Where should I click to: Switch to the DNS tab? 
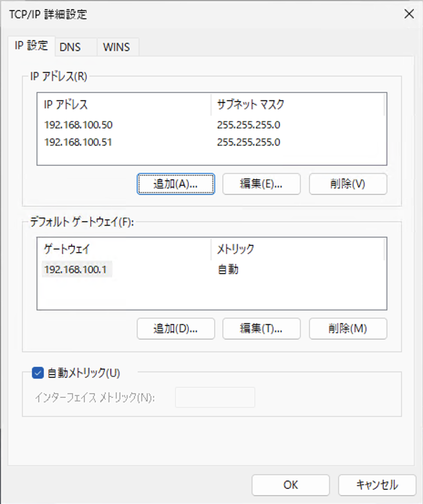(x=76, y=47)
